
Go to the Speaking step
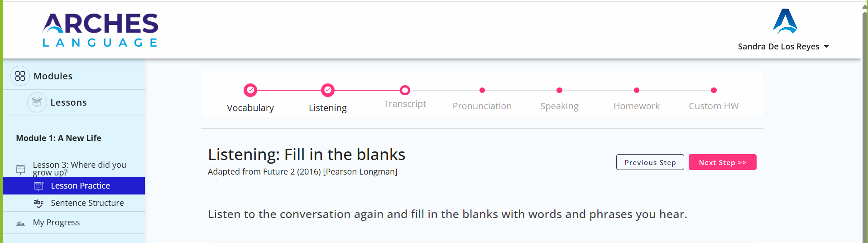tap(560, 106)
